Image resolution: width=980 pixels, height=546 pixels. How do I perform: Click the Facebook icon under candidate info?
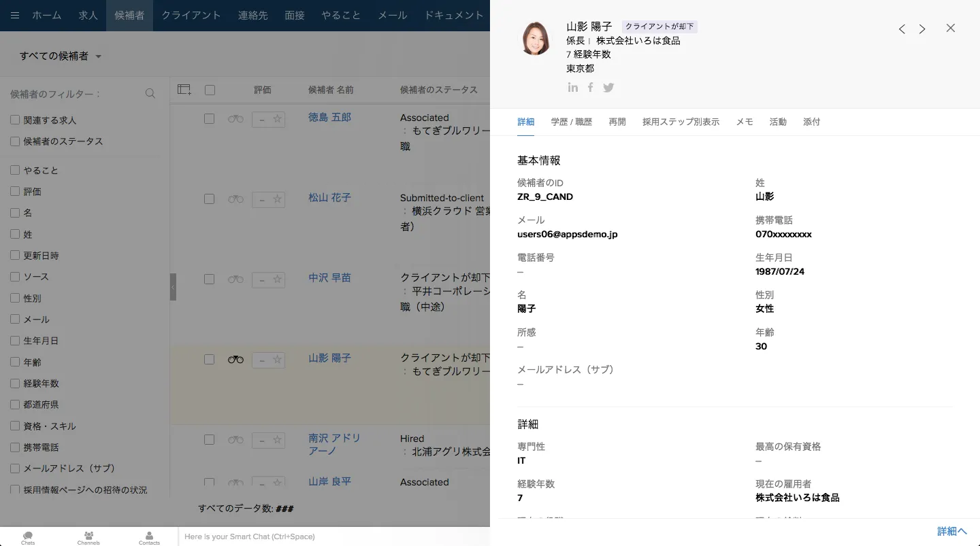click(x=591, y=88)
